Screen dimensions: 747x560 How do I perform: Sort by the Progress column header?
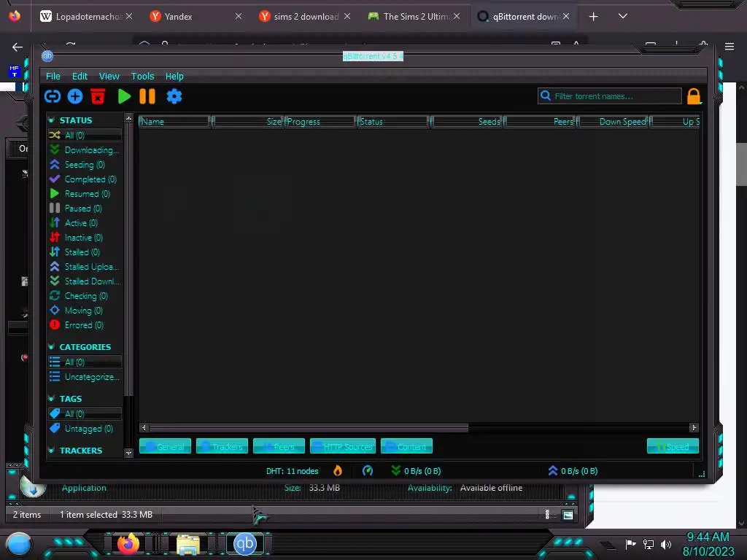tap(321, 122)
